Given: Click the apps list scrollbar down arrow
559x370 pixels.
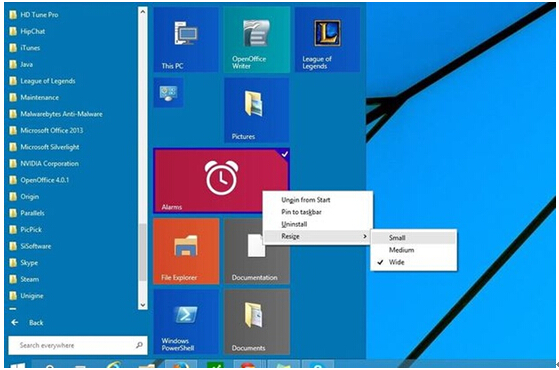Looking at the screenshot, I should (x=143, y=305).
